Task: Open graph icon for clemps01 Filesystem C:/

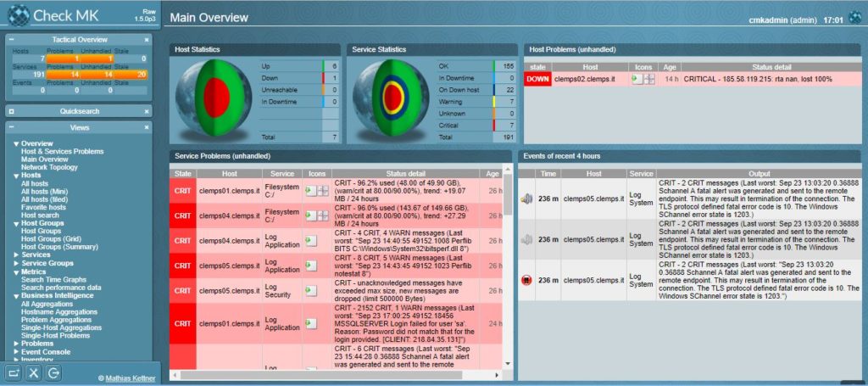Action: click(323, 191)
